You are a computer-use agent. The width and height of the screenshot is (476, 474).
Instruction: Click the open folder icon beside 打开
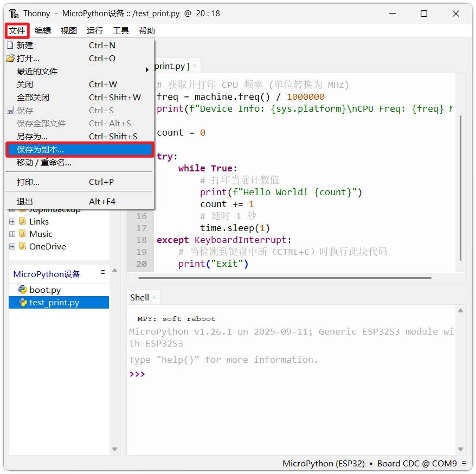(x=10, y=59)
